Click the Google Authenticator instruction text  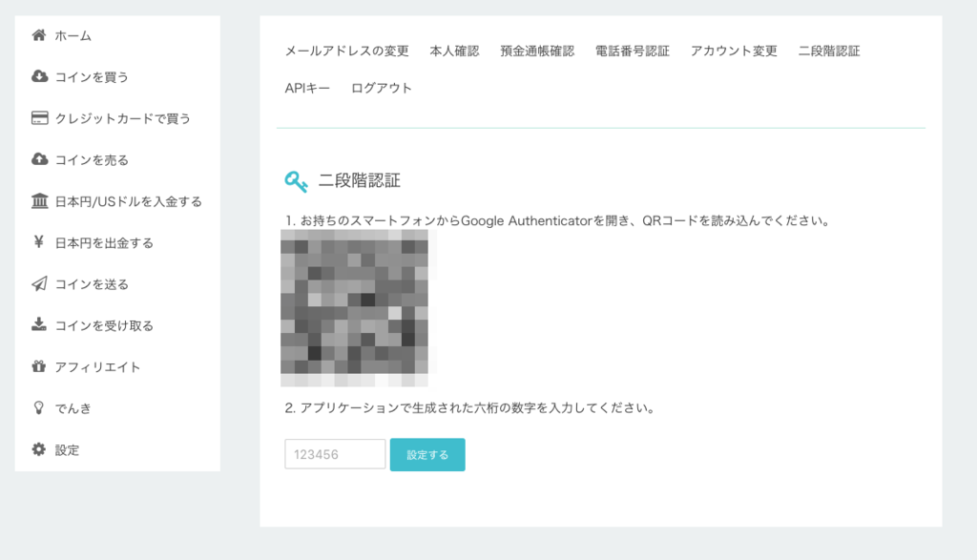pos(557,220)
